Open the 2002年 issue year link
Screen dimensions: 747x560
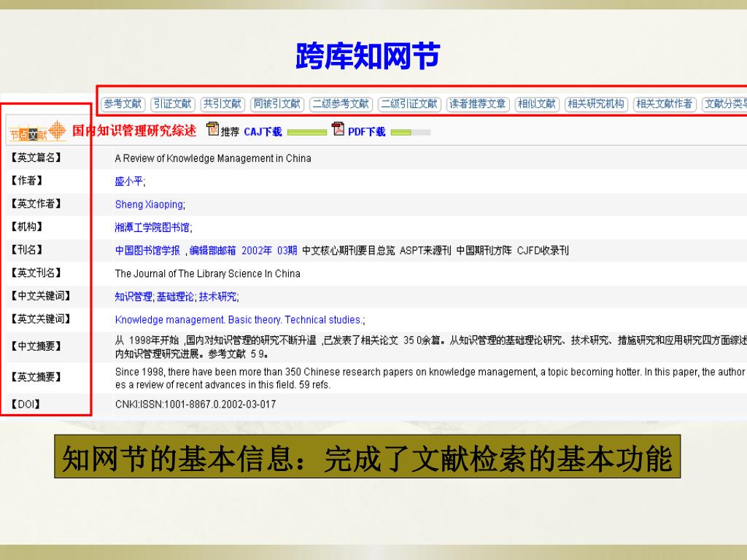256,251
